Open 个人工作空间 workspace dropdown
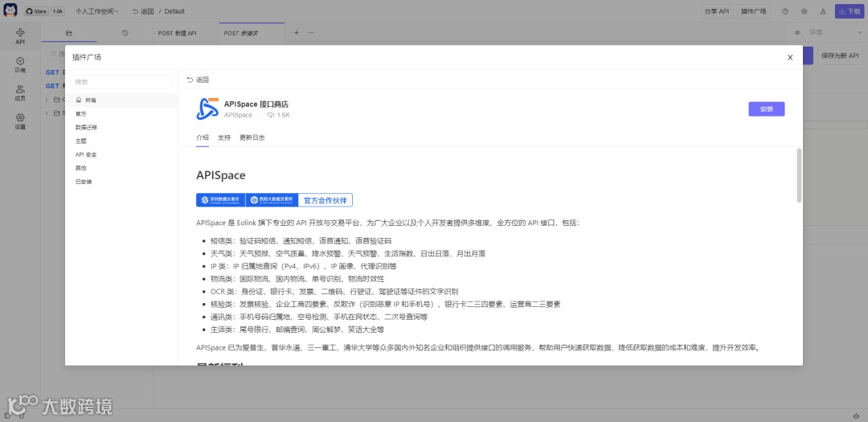The width and height of the screenshot is (868, 422). click(x=97, y=11)
